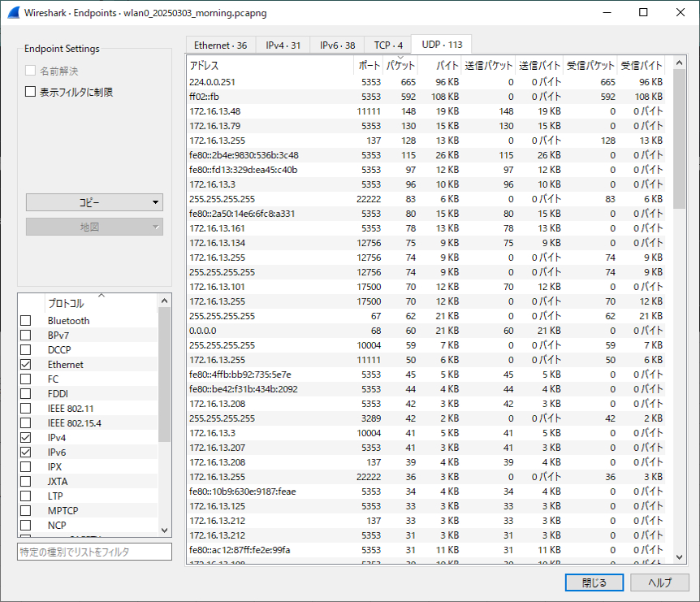This screenshot has height=602, width=700.
Task: Sort by the 受信バイト column header
Action: (641, 65)
